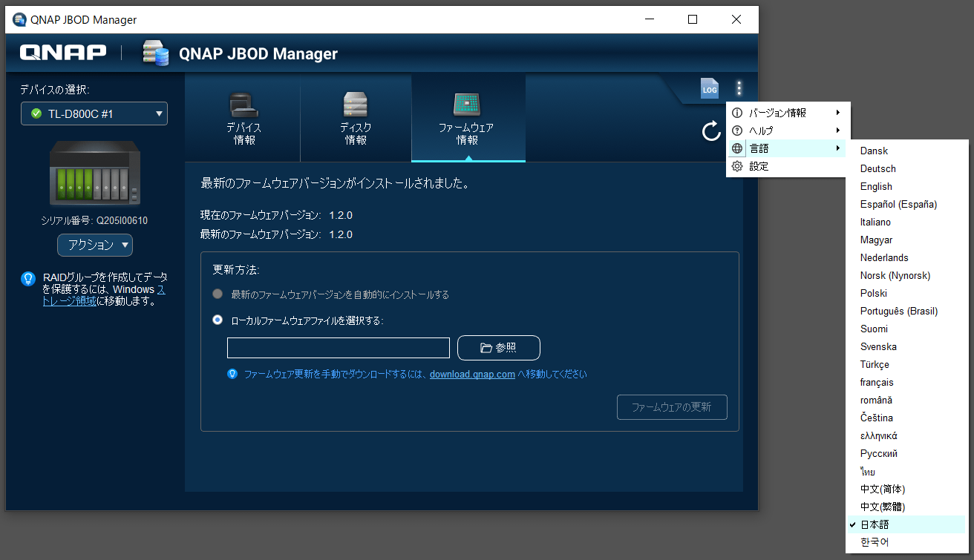Click the refresh circular arrow icon
Screen dimensions: 974x560
tap(711, 131)
